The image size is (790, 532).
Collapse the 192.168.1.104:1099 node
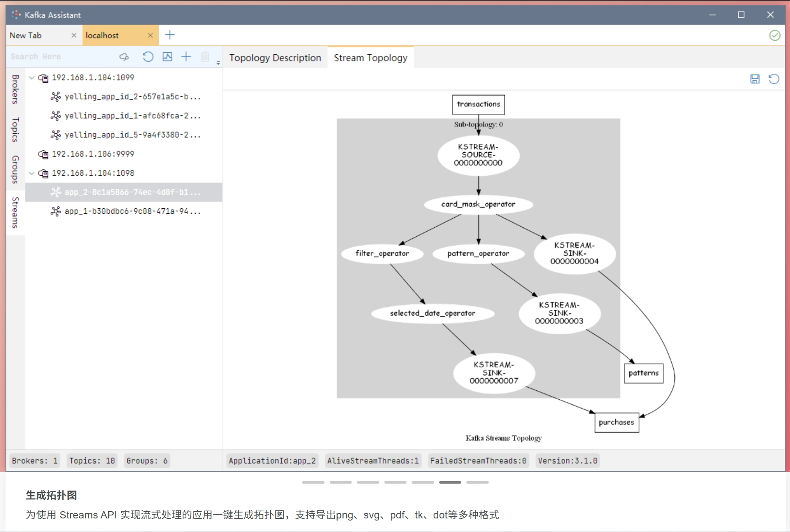point(32,78)
